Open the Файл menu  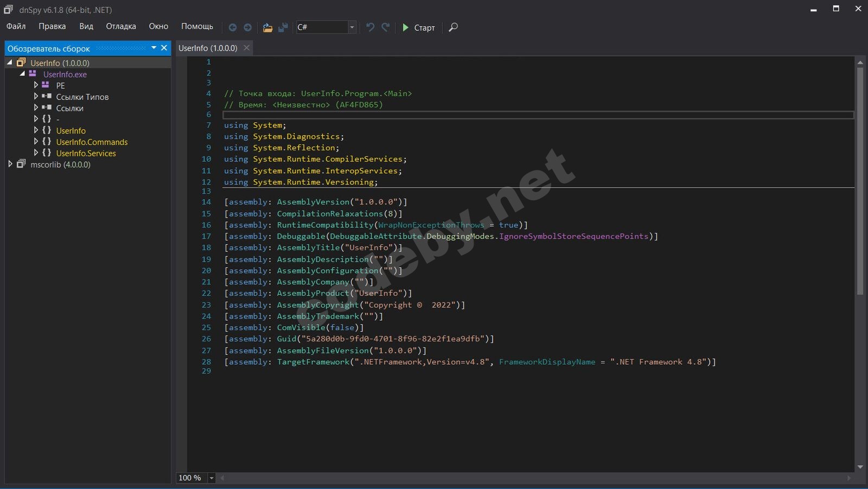click(16, 26)
